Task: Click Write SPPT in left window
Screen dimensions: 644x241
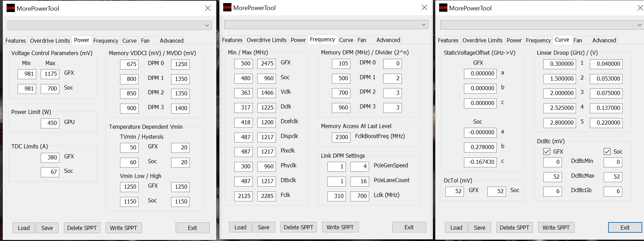Action: click(123, 228)
